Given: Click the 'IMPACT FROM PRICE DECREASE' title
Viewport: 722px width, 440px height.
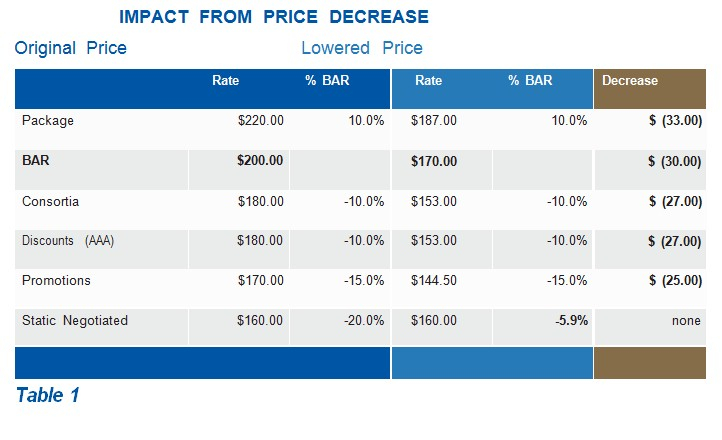Looking at the screenshot, I should tap(273, 17).
